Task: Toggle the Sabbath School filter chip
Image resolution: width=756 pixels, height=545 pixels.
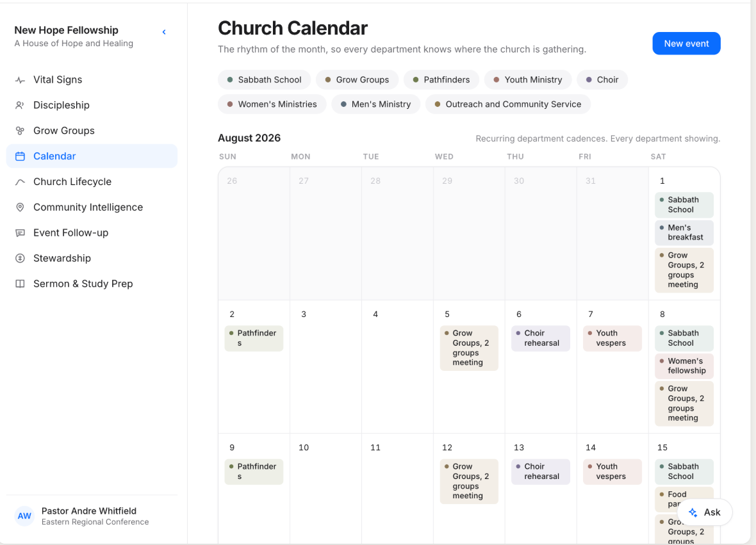Action: pyautogui.click(x=264, y=79)
